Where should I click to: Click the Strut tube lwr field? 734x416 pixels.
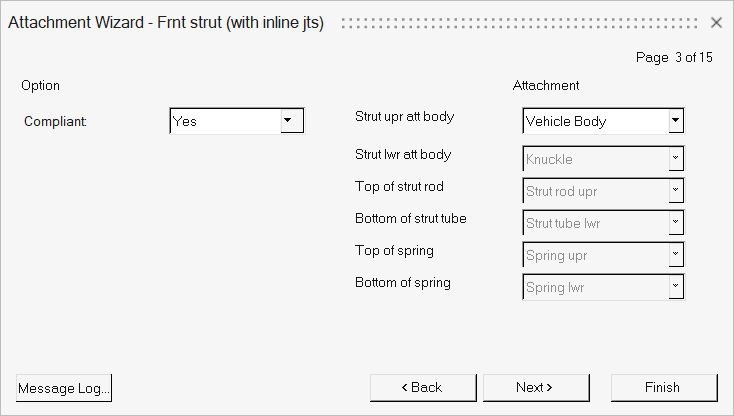pos(595,223)
